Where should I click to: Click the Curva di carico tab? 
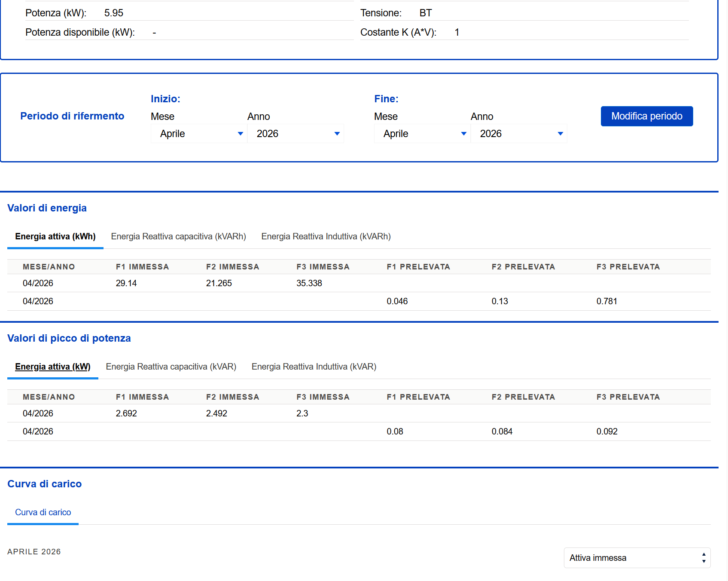[x=43, y=512]
